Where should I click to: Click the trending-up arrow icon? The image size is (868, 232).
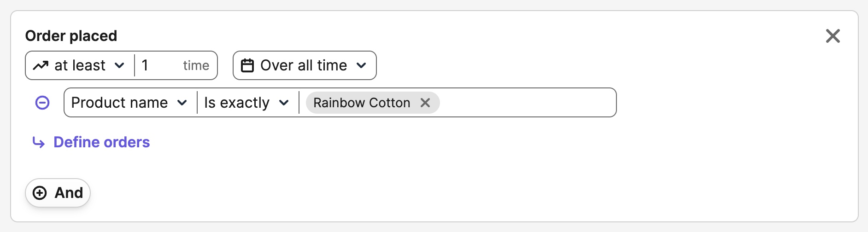(41, 65)
